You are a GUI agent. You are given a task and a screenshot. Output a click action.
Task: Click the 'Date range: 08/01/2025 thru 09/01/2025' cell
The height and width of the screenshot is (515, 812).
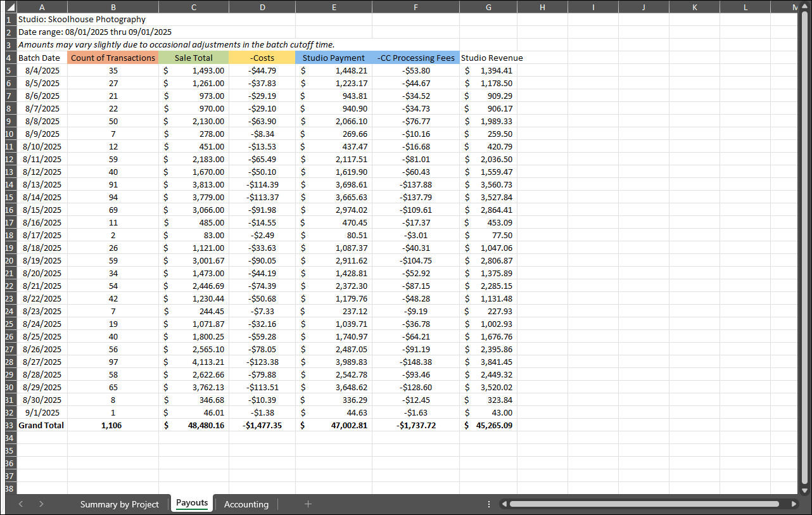[95, 32]
